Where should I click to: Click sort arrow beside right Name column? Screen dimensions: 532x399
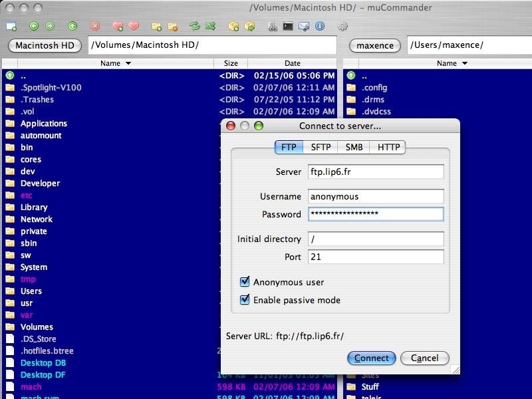click(x=465, y=63)
